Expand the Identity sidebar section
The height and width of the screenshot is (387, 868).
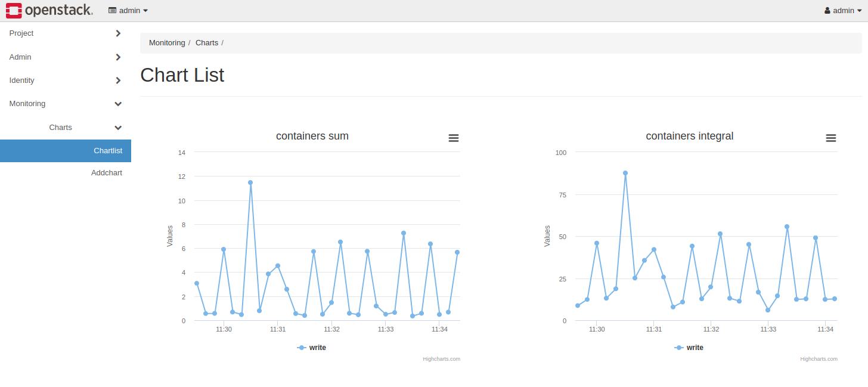tap(66, 81)
